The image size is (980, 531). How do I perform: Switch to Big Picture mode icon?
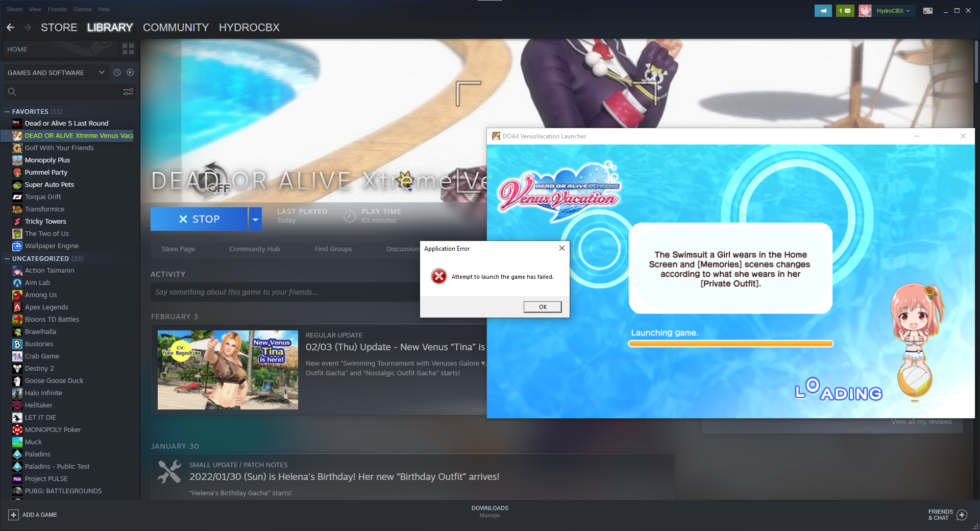928,11
